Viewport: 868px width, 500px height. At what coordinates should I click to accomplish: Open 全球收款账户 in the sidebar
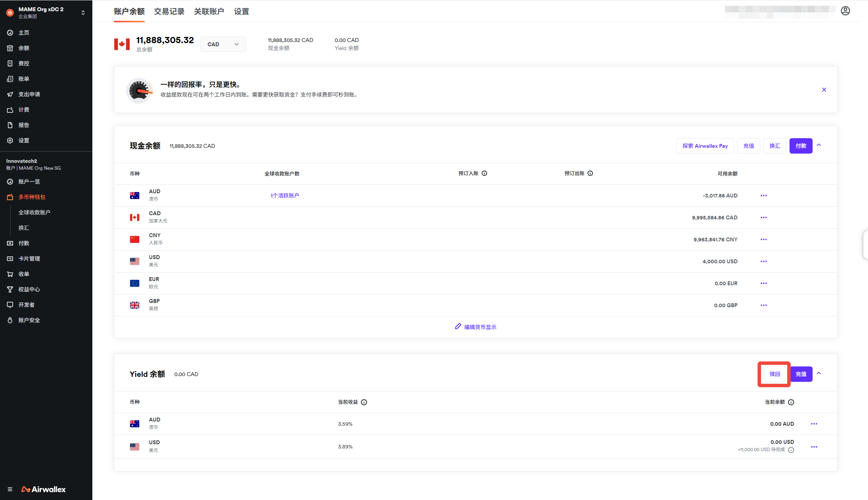34,212
